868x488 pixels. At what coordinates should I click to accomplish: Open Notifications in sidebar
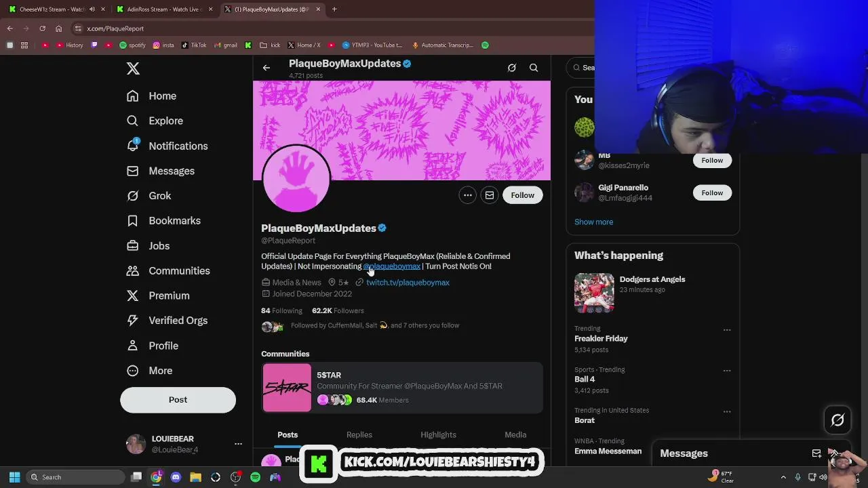[167, 146]
